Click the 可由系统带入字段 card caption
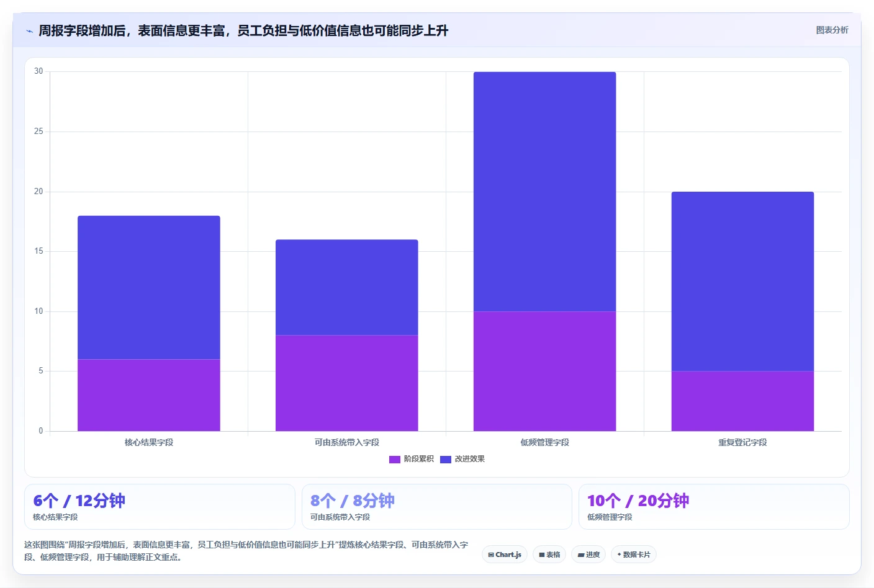Viewport: 874px width, 588px height. pos(340,517)
